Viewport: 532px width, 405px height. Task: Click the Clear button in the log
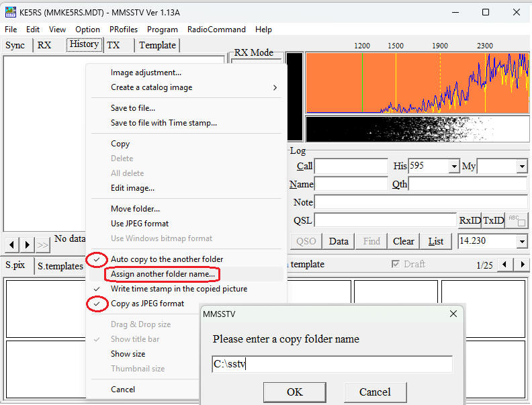click(403, 241)
